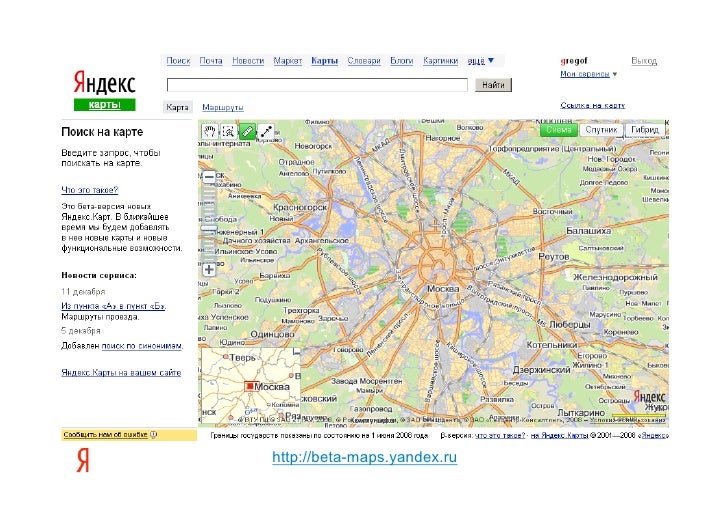Go to Картинки in top navigation
Image resolution: width=728 pixels, height=514 pixels.
[x=441, y=61]
